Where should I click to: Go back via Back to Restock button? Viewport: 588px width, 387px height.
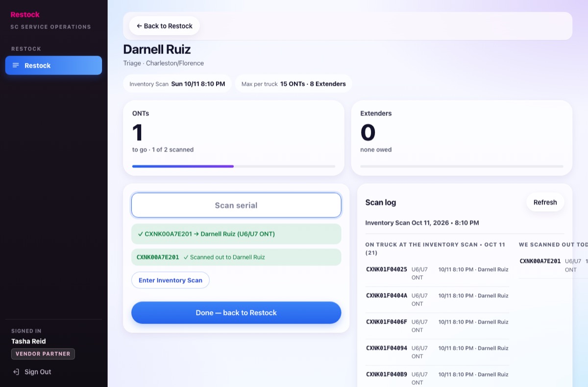(164, 26)
